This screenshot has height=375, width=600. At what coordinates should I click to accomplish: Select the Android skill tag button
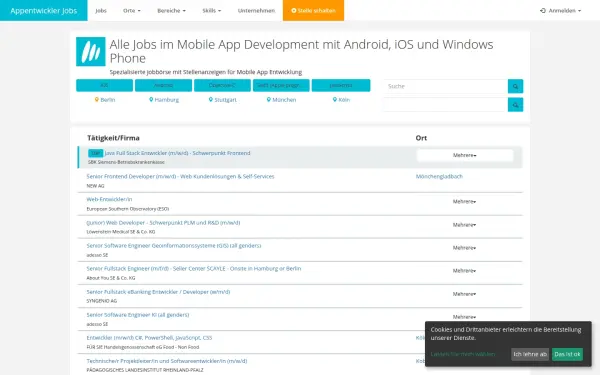point(163,85)
